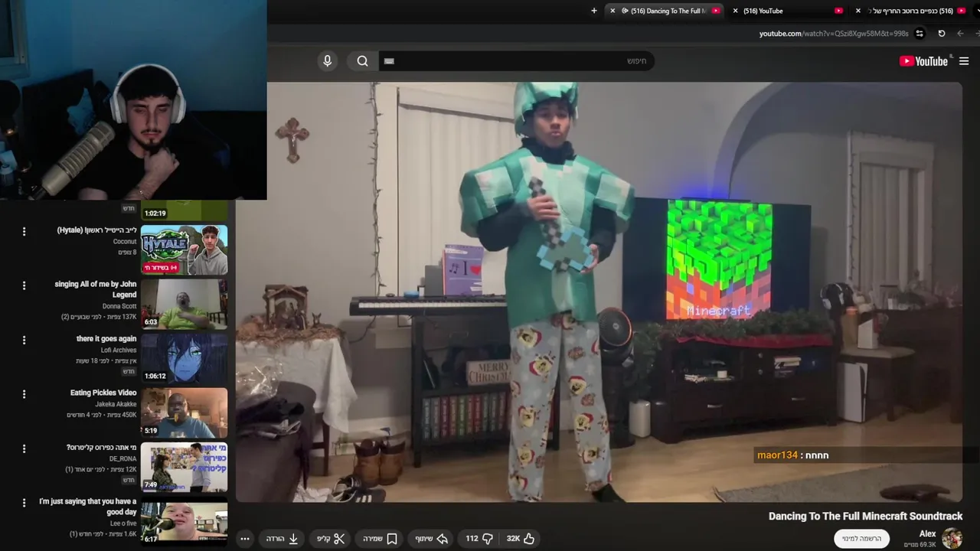
Task: Open there it goes again thumbnail
Action: (184, 358)
